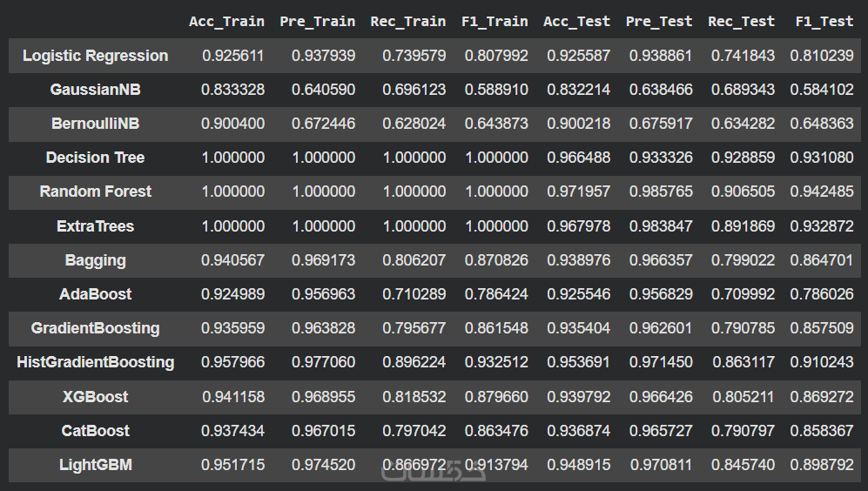Click ExtraTrees Rec_Test value 0.891869

tap(743, 225)
